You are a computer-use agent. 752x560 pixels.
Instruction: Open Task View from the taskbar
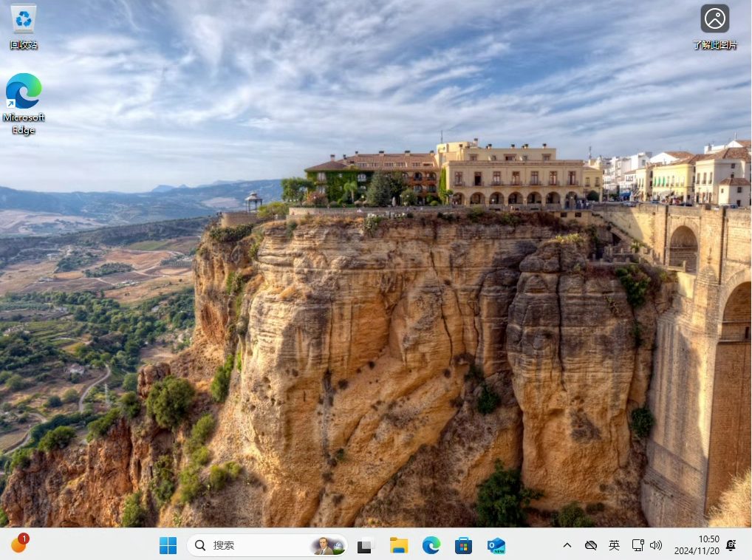click(x=365, y=545)
